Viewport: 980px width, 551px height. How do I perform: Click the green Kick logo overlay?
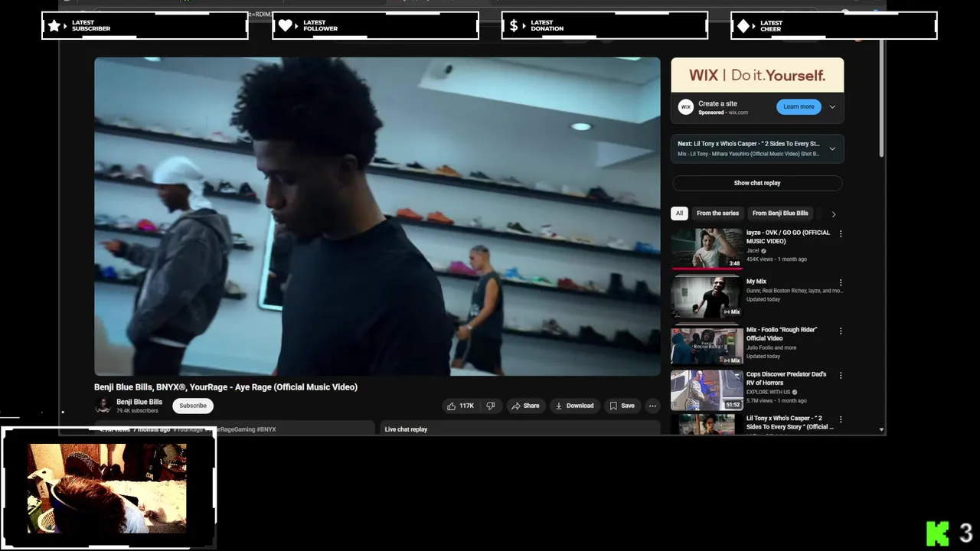click(x=938, y=533)
